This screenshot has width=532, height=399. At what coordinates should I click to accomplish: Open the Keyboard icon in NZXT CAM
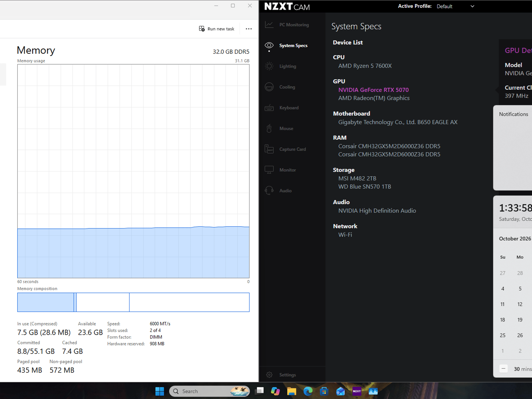coord(269,108)
